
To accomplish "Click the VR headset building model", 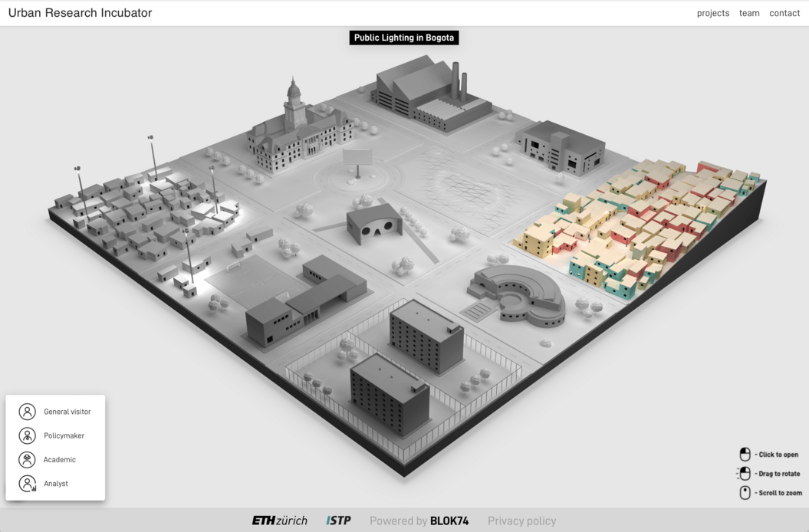I will point(374,223).
